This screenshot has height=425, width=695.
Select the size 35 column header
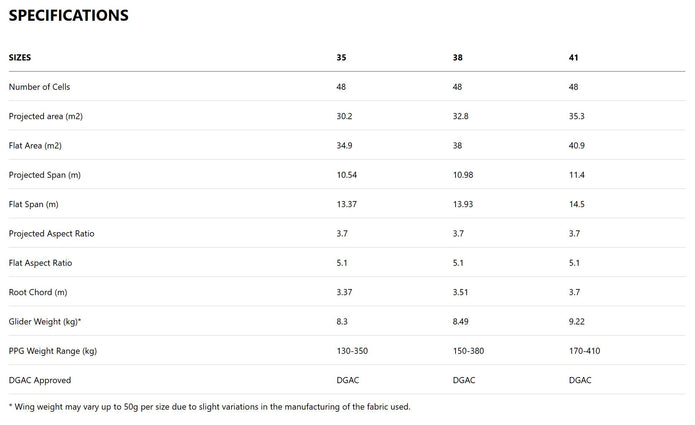(x=342, y=58)
